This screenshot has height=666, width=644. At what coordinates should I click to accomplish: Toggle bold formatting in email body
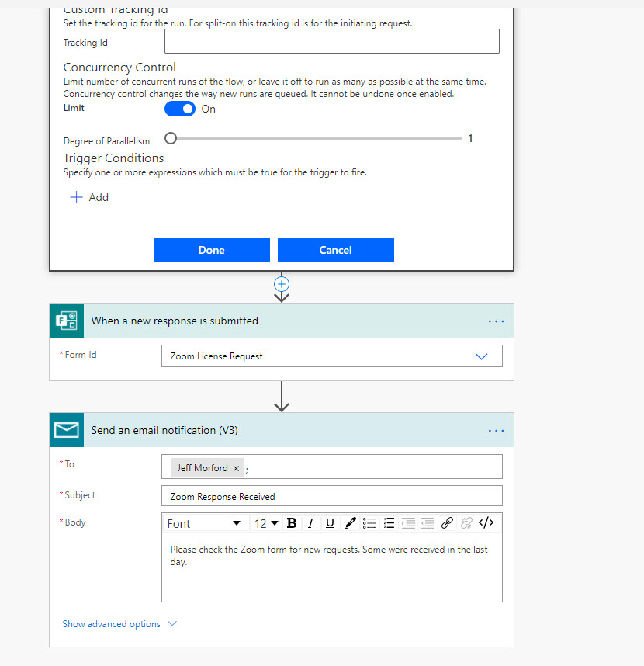292,523
